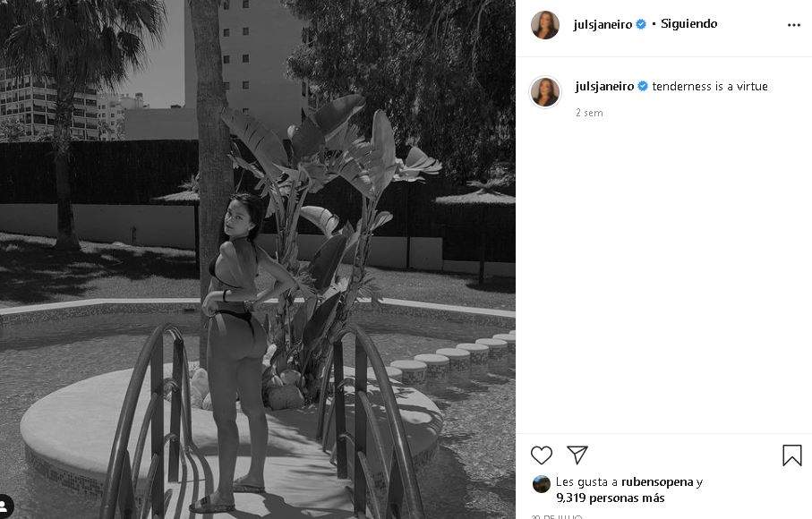This screenshot has width=812, height=519.
Task: Open julsjaneiro username in post header
Action: (x=603, y=24)
